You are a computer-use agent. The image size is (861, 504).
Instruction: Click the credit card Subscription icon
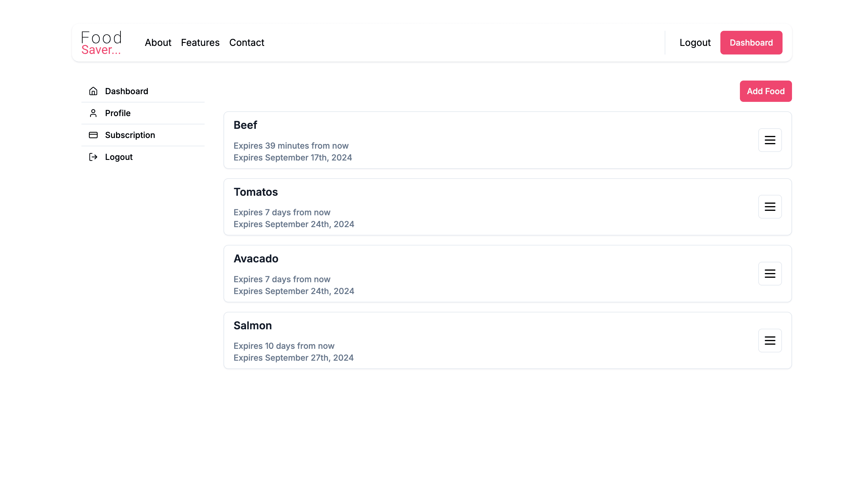(93, 135)
